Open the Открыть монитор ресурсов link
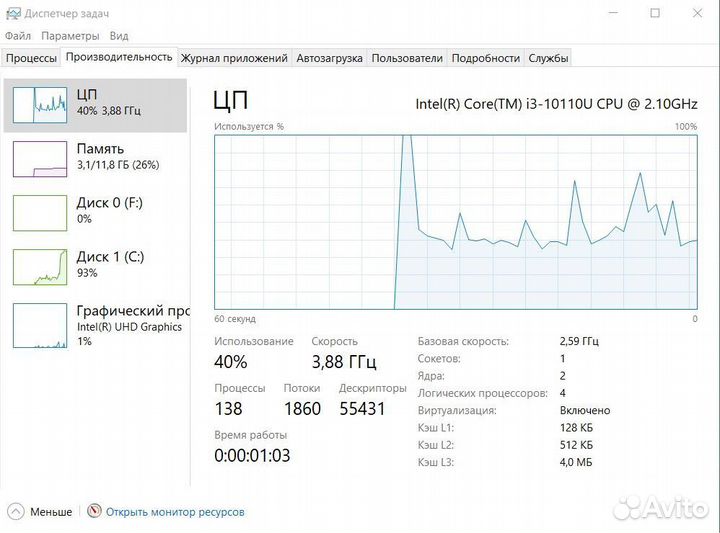This screenshot has width=720, height=533. (175, 512)
